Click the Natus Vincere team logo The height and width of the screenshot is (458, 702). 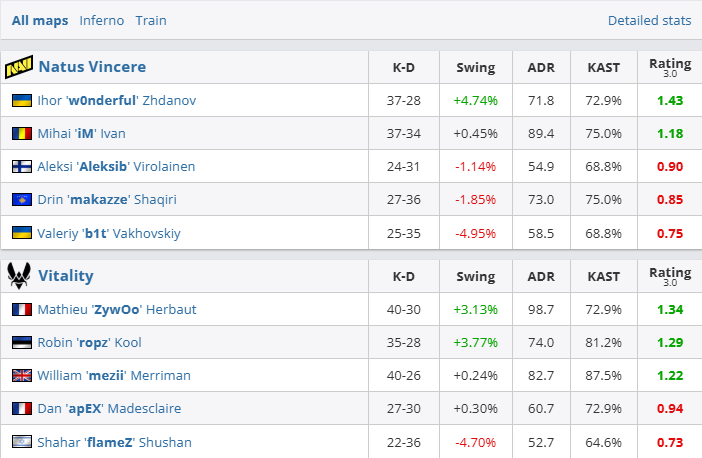pos(19,68)
